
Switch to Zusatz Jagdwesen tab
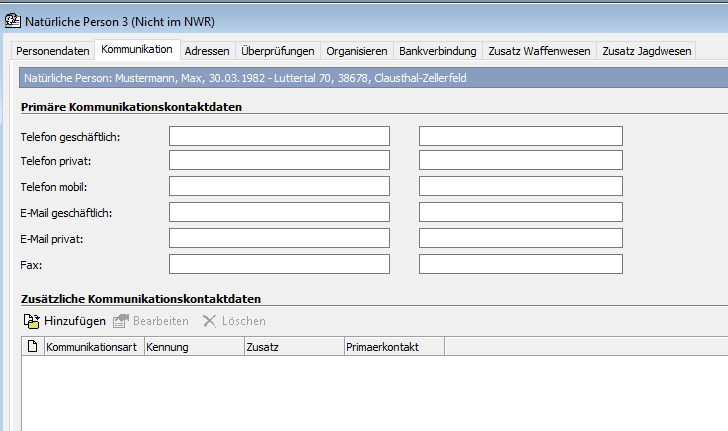point(646,51)
